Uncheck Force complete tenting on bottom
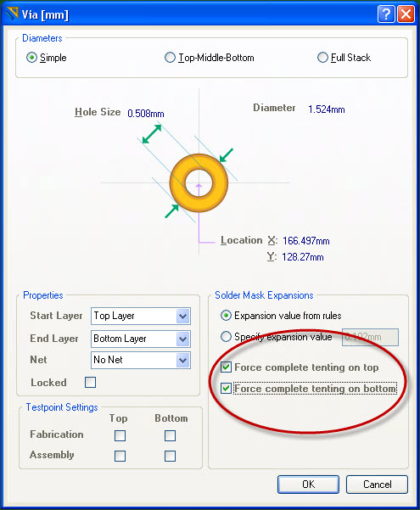This screenshot has height=510, width=420. (x=226, y=389)
